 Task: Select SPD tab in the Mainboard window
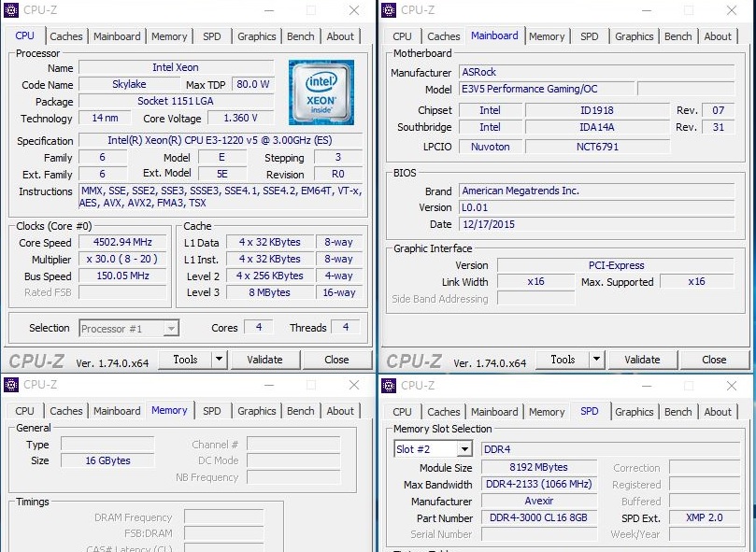pyautogui.click(x=589, y=36)
